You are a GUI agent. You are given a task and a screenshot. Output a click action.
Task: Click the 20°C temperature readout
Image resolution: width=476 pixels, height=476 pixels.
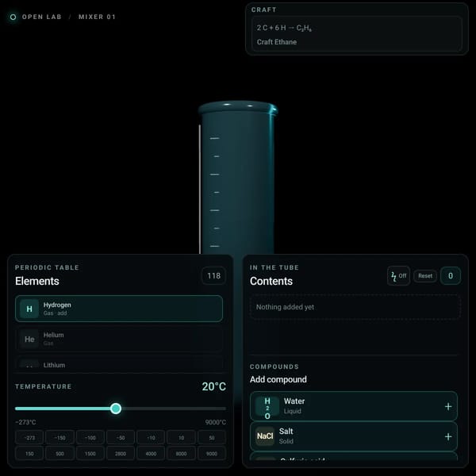(213, 386)
